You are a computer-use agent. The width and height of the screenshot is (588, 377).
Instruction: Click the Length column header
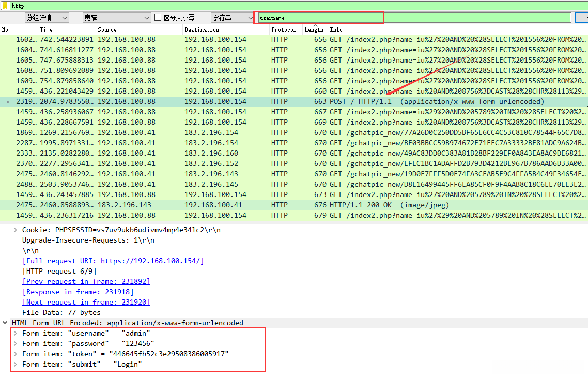click(x=315, y=29)
